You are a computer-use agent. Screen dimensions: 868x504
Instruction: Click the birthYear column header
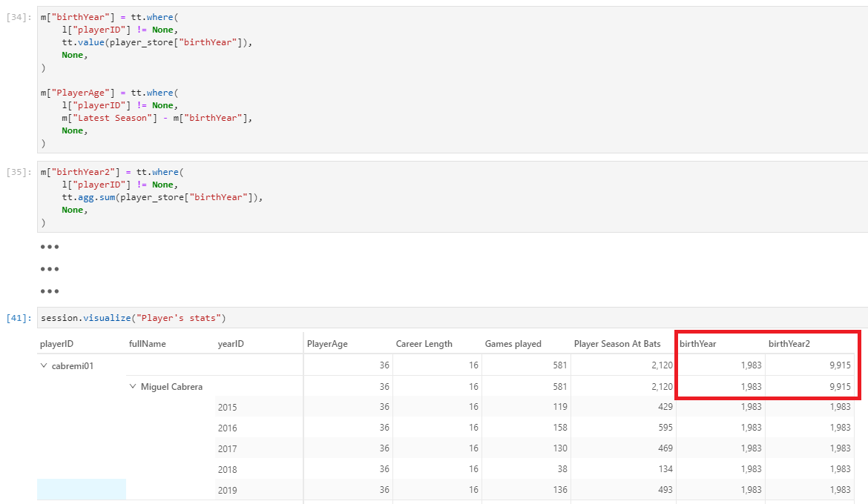point(698,343)
